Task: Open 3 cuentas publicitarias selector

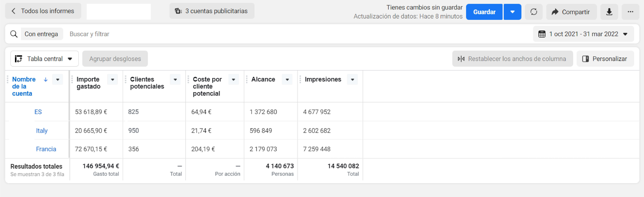Action: (x=212, y=11)
